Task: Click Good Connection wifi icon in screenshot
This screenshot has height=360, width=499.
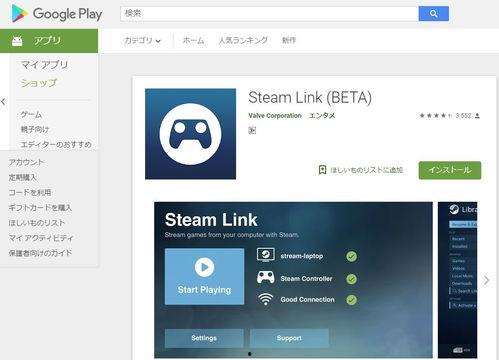Action: coord(266,299)
